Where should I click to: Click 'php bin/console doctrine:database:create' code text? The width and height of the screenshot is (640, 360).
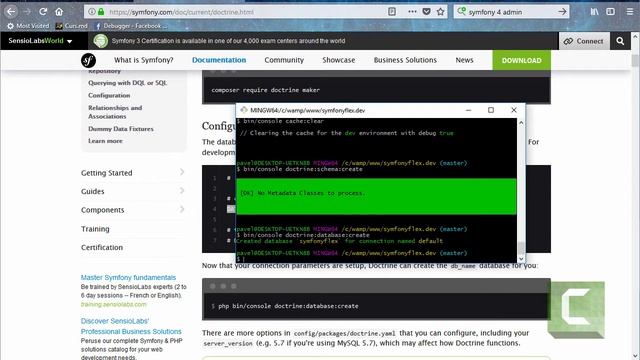pos(288,306)
